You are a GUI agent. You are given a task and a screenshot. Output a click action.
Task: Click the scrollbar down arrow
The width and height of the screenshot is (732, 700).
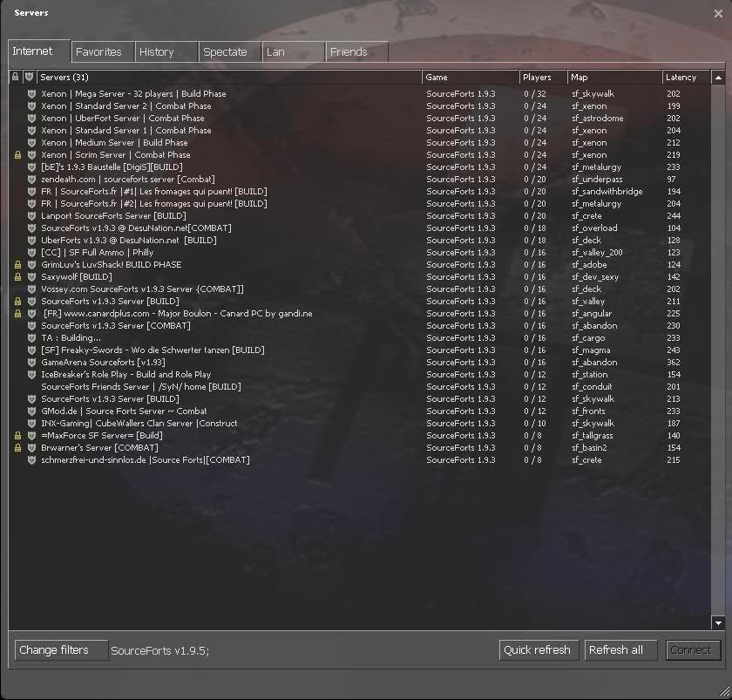click(718, 623)
